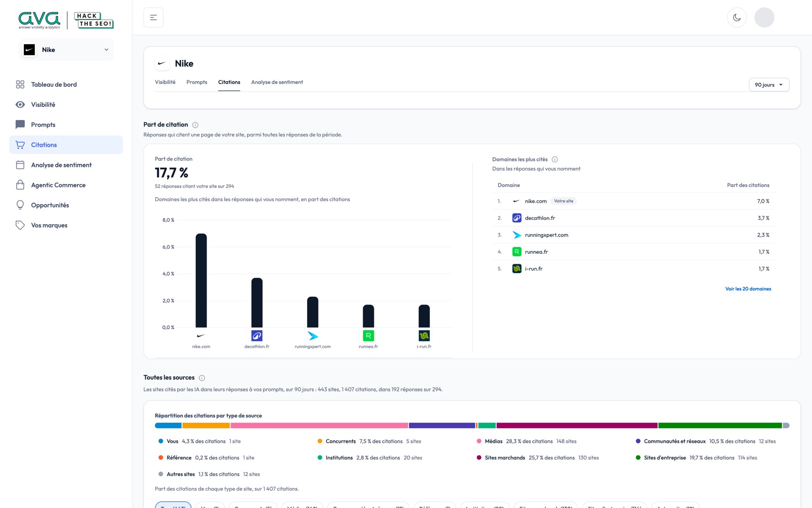Click the runningxpert.com row in the domains table

[633, 235]
